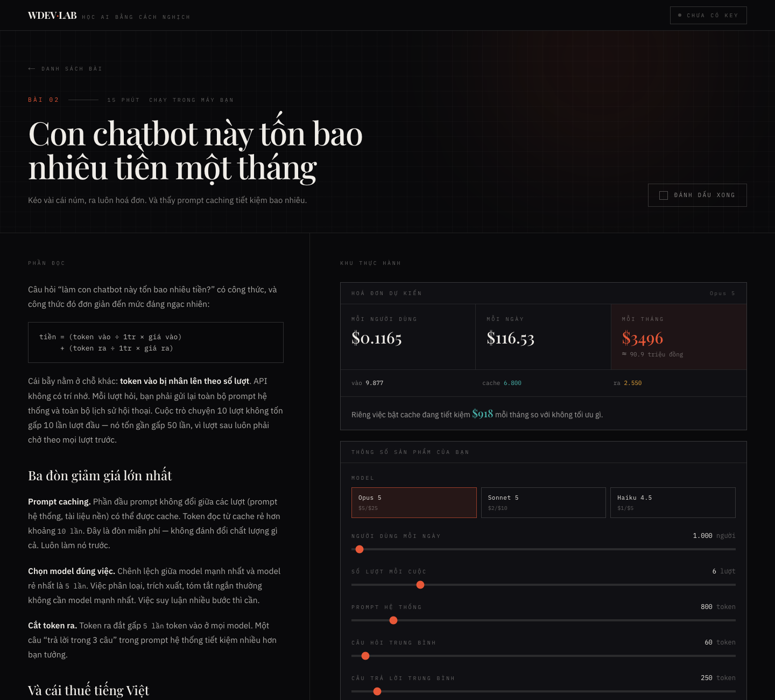Screen dimensions: 775x700
Task: Click the per-day cost '$116.53'
Action: (x=510, y=339)
